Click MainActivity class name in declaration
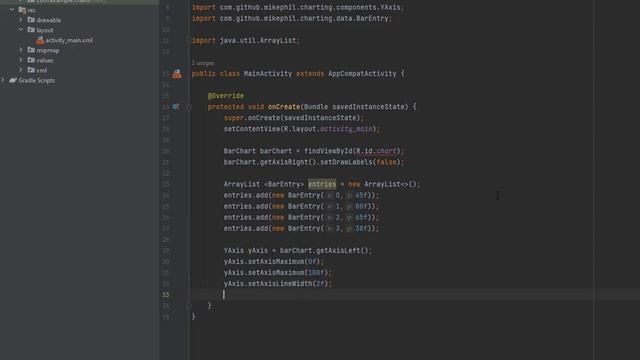 268,74
